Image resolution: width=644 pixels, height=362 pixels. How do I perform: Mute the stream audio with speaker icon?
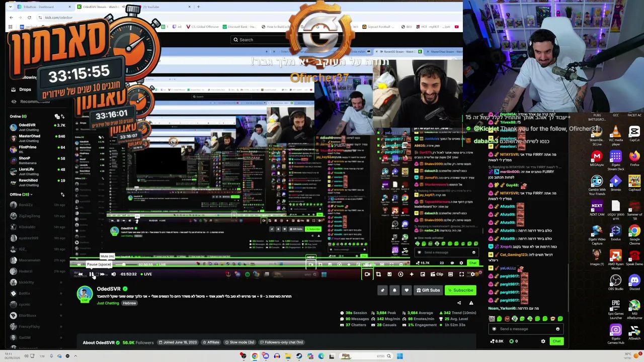(114, 274)
